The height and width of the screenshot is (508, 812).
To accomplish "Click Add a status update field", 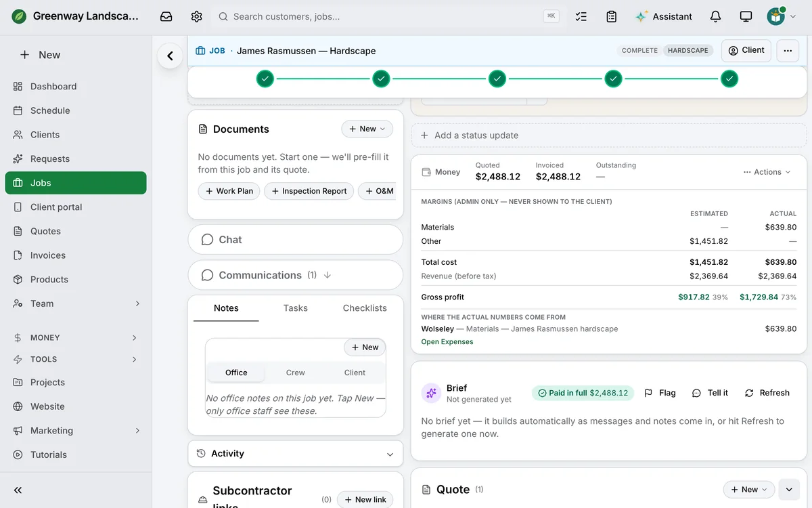I will 609,135.
